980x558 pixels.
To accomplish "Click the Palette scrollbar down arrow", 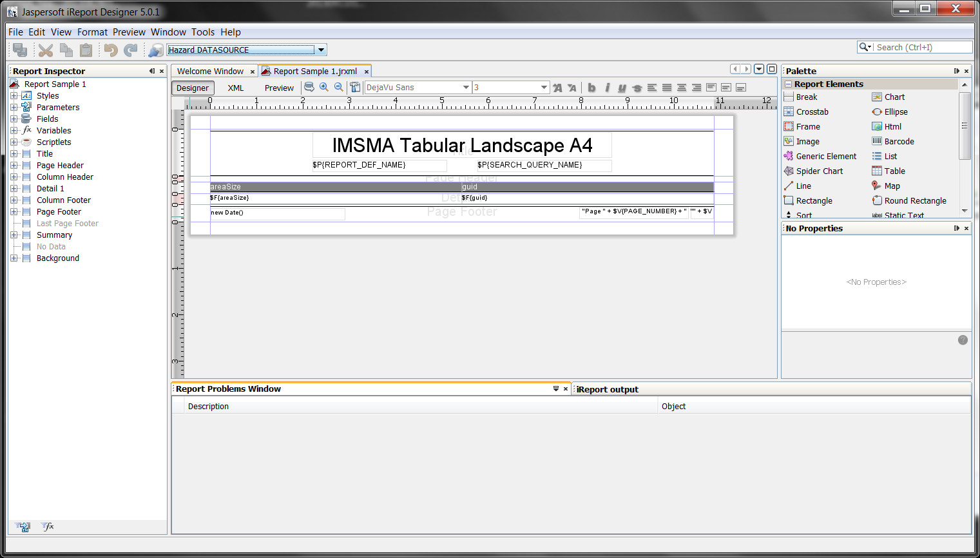I will click(965, 211).
